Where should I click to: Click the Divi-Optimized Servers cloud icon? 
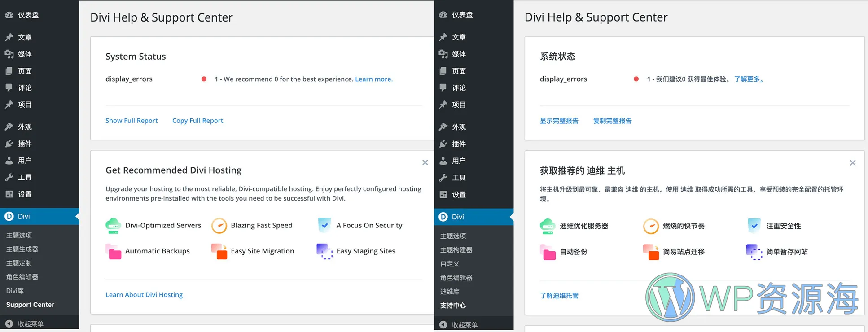(113, 225)
